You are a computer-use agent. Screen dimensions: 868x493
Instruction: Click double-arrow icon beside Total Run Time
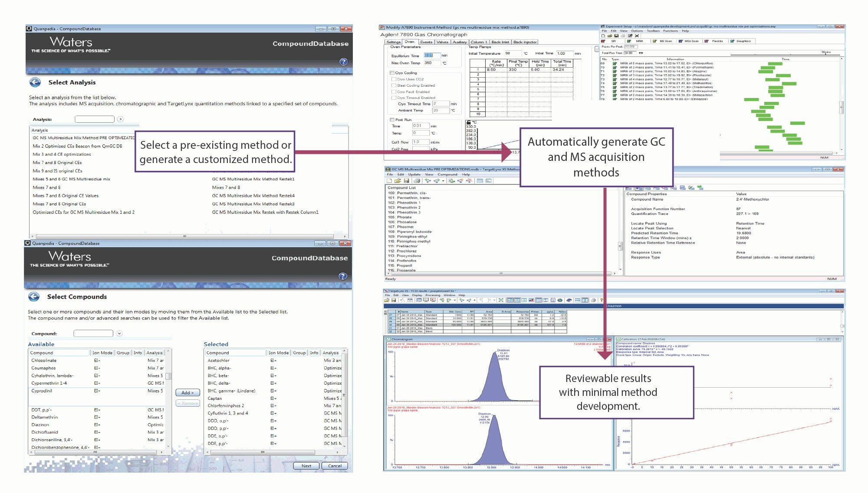click(641, 53)
